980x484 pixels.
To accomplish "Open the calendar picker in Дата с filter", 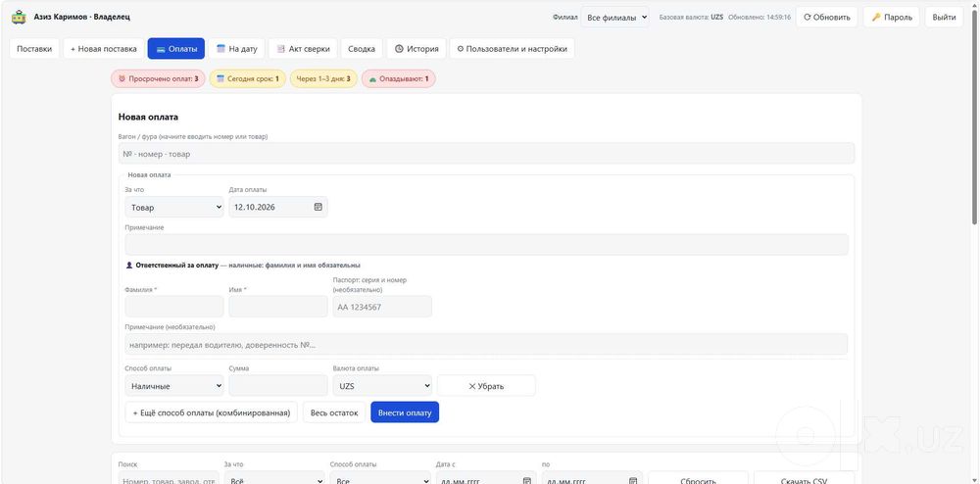I will pos(526,481).
